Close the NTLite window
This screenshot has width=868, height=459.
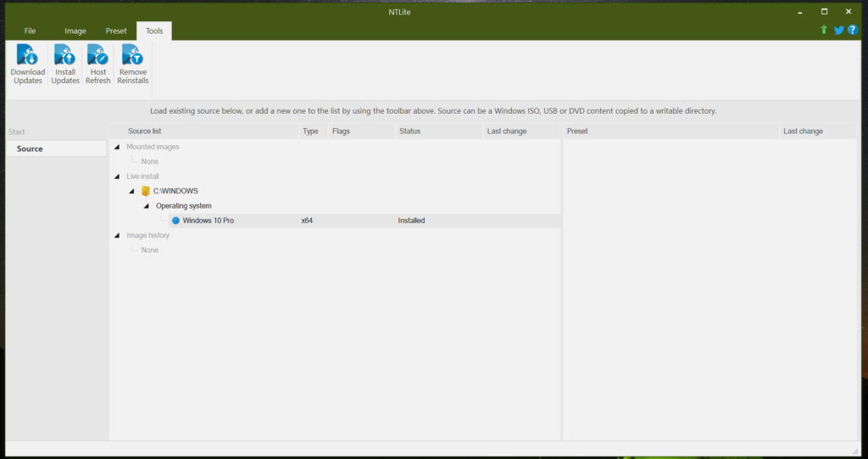(849, 12)
